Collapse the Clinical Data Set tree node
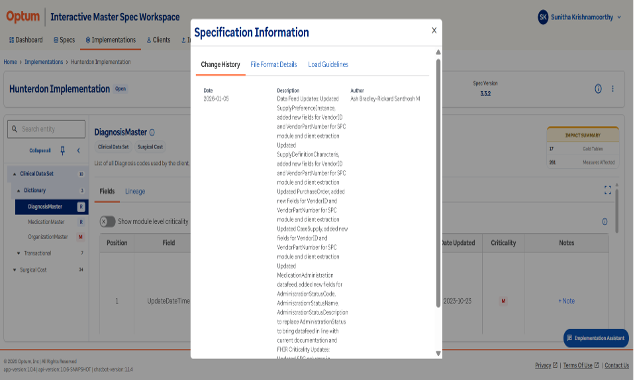This screenshot has height=380, width=634. point(15,174)
